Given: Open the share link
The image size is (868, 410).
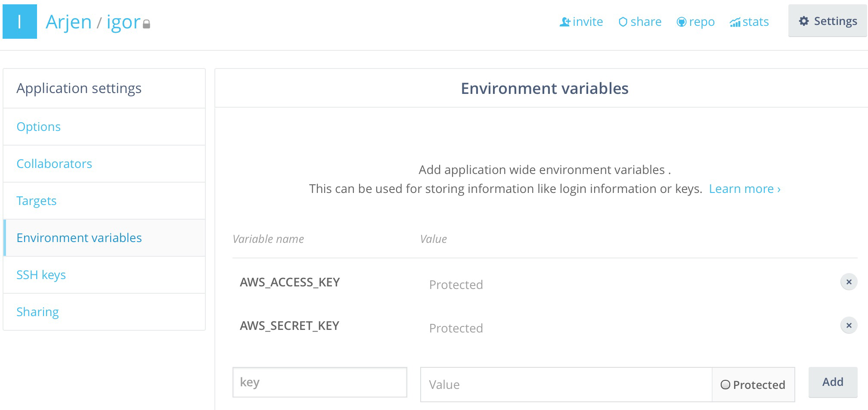Looking at the screenshot, I should [640, 22].
